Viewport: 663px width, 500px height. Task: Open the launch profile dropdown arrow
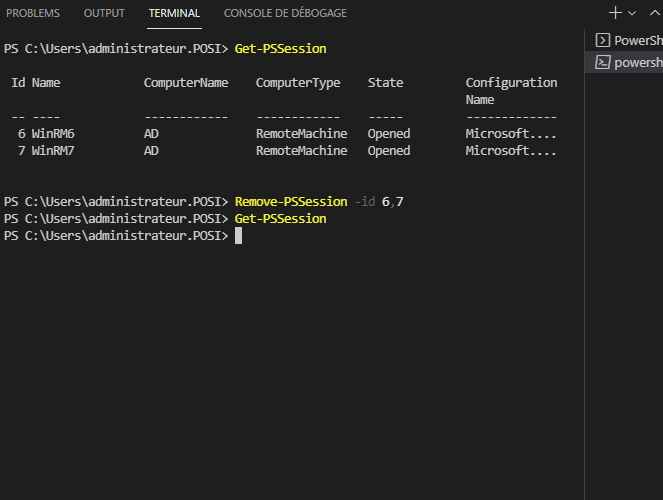[632, 13]
